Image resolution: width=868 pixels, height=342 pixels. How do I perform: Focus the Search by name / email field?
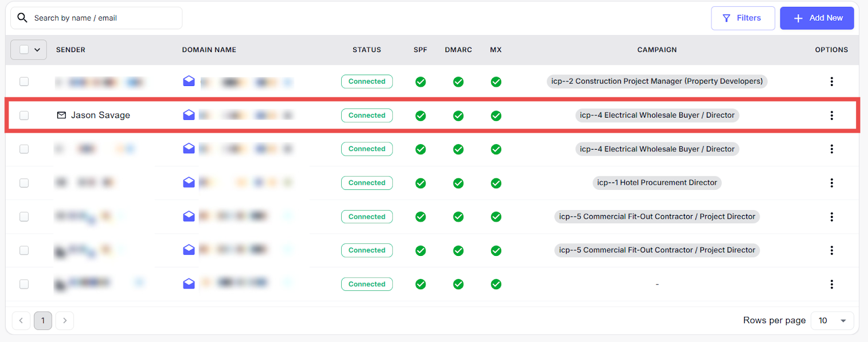click(103, 18)
